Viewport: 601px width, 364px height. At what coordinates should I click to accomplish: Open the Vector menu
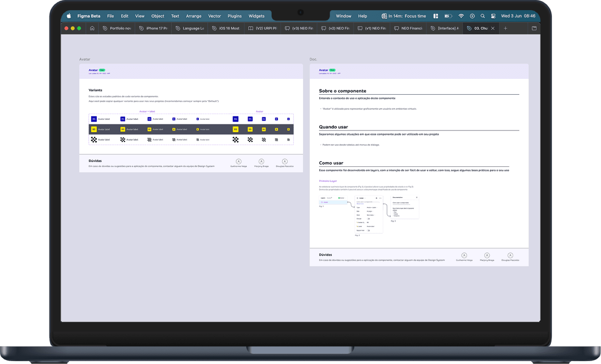coord(214,16)
